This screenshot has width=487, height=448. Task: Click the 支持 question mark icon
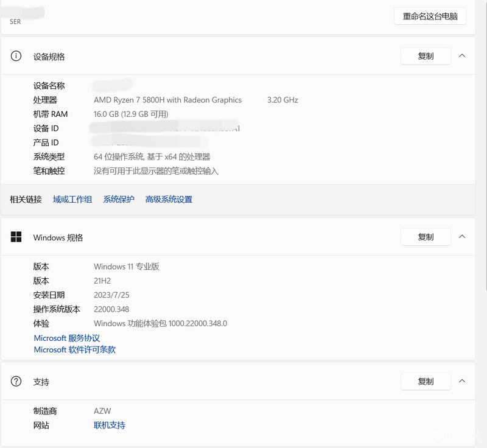coord(16,381)
